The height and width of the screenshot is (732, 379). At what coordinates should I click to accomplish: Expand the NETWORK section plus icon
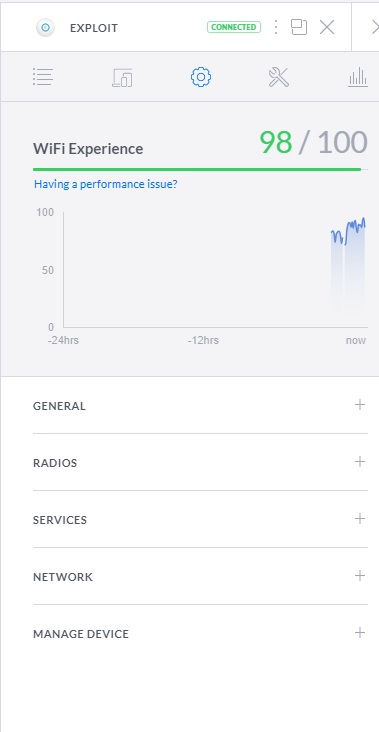359,575
